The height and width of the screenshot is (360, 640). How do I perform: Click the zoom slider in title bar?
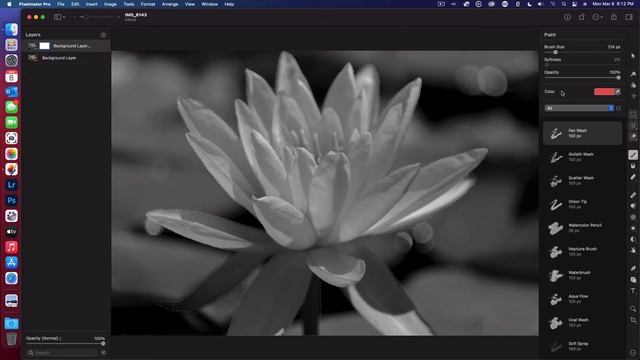(97, 17)
